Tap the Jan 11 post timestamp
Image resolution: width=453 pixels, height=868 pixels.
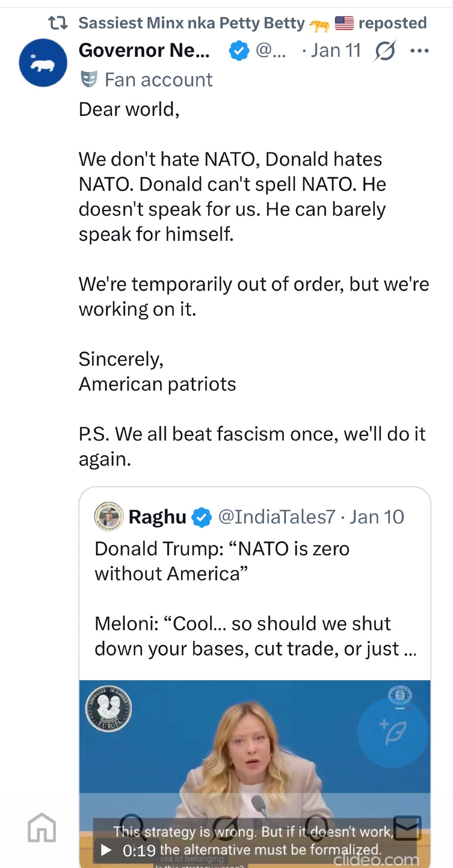point(336,51)
